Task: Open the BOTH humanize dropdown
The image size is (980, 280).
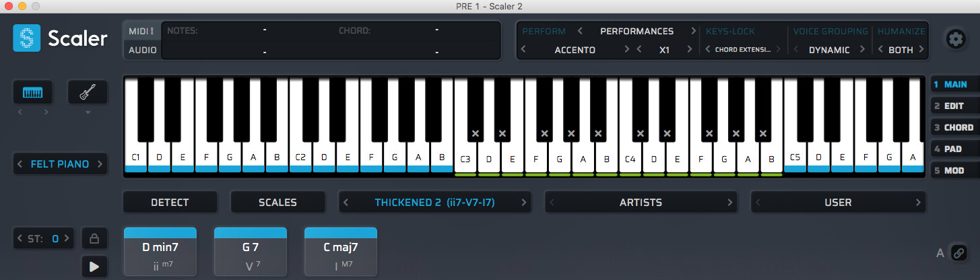Action: point(901,50)
